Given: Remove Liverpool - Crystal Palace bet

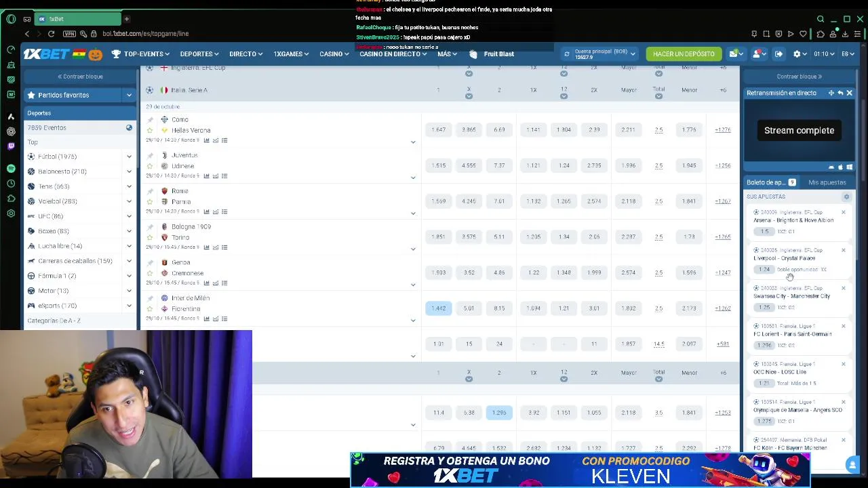Looking at the screenshot, I should tap(844, 250).
